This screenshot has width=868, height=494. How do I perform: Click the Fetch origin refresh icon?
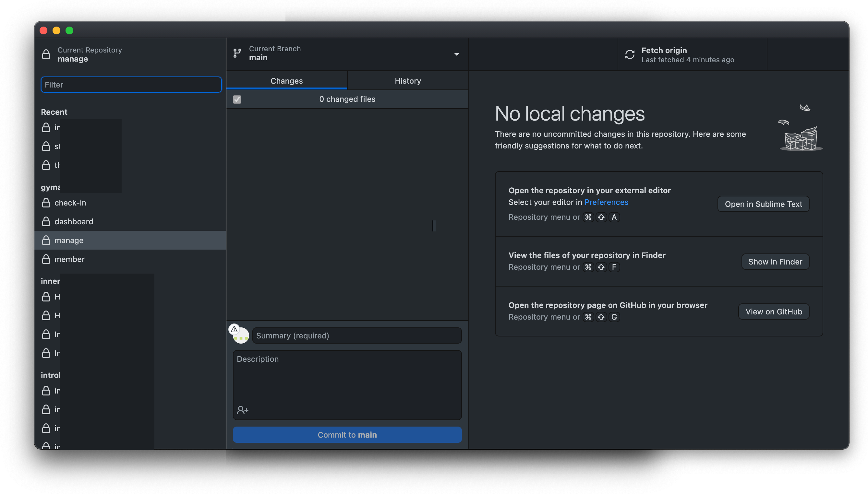pyautogui.click(x=630, y=54)
